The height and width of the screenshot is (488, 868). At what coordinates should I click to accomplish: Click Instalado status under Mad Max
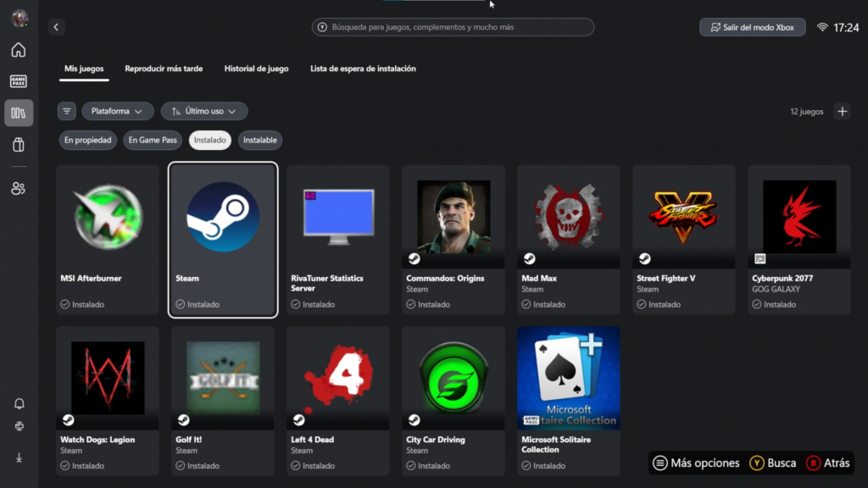click(x=543, y=304)
